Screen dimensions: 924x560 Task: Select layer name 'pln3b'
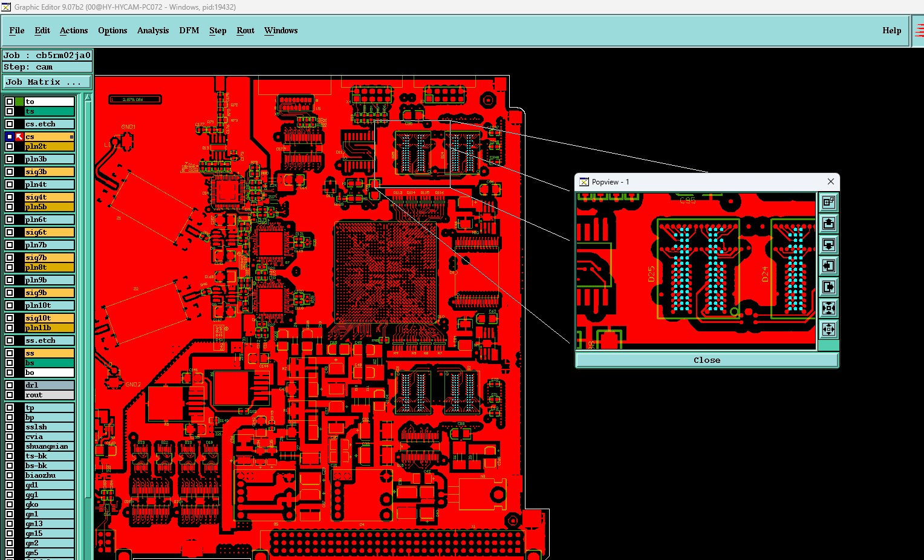(50, 159)
